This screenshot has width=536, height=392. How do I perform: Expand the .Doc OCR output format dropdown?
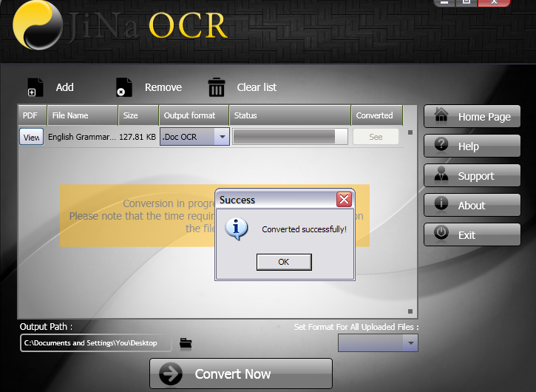[223, 137]
